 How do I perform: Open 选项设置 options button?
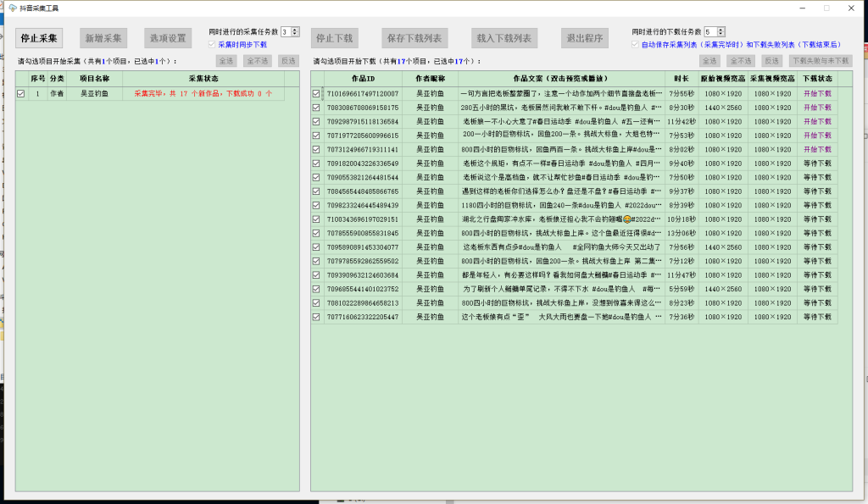pyautogui.click(x=169, y=38)
